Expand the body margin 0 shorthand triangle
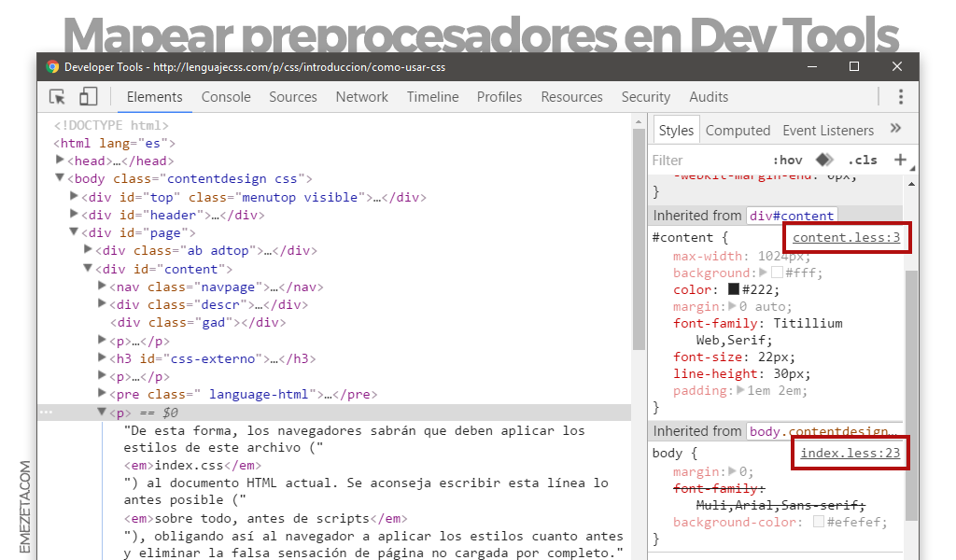 732,471
